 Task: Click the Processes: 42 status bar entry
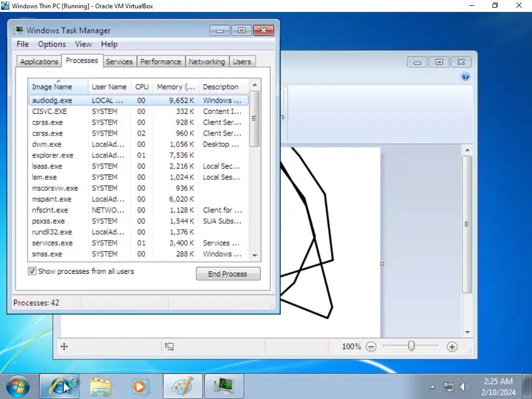click(36, 303)
